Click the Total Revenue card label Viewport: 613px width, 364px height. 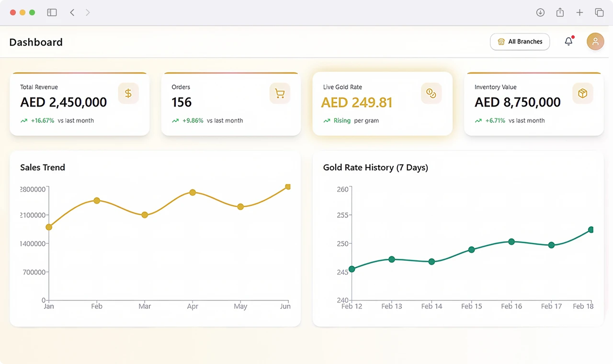tap(39, 87)
